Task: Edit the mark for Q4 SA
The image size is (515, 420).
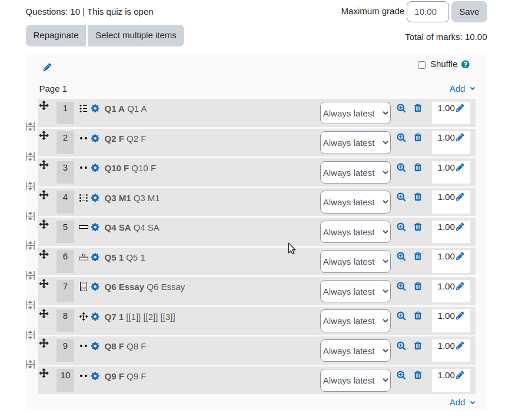Action: 460,227
